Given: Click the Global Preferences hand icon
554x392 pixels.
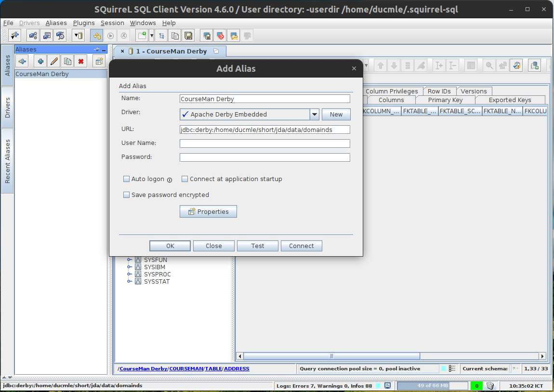Looking at the screenshot, I should [x=33, y=36].
